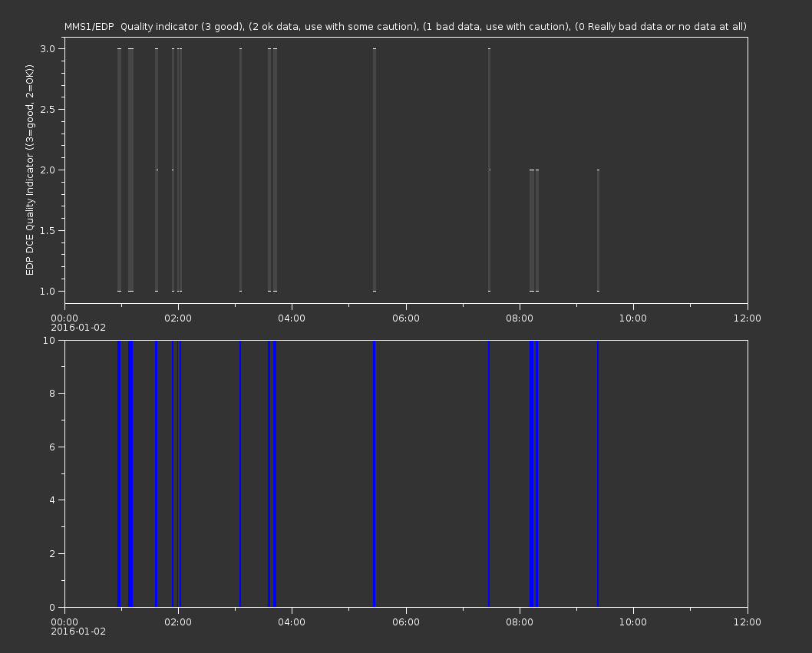Click the 2.5 tick label on quality axis
The width and height of the screenshot is (812, 653).
[48, 109]
